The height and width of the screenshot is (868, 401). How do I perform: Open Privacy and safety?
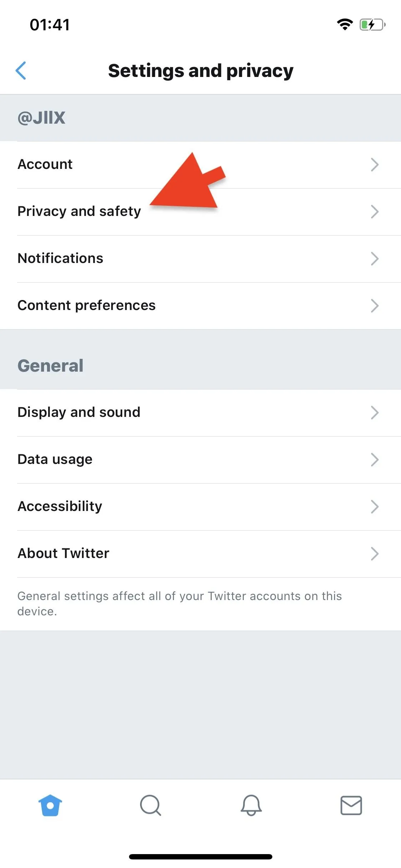(200, 212)
